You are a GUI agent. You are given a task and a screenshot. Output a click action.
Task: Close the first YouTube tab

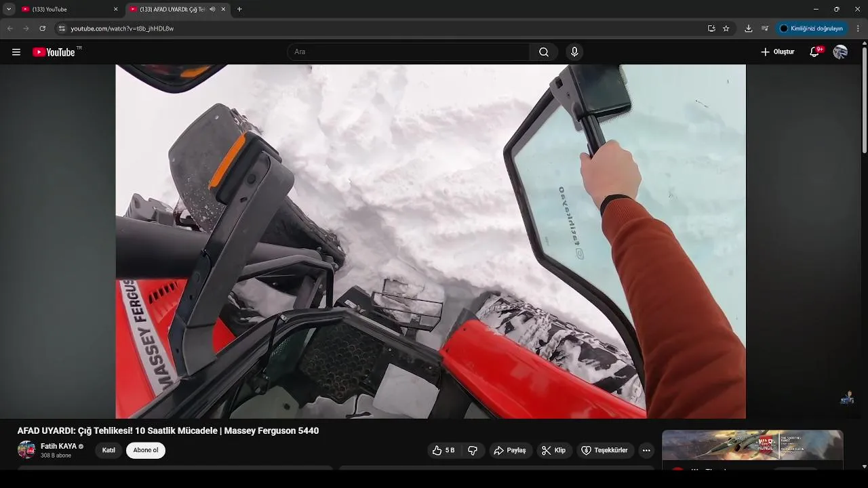point(115,9)
